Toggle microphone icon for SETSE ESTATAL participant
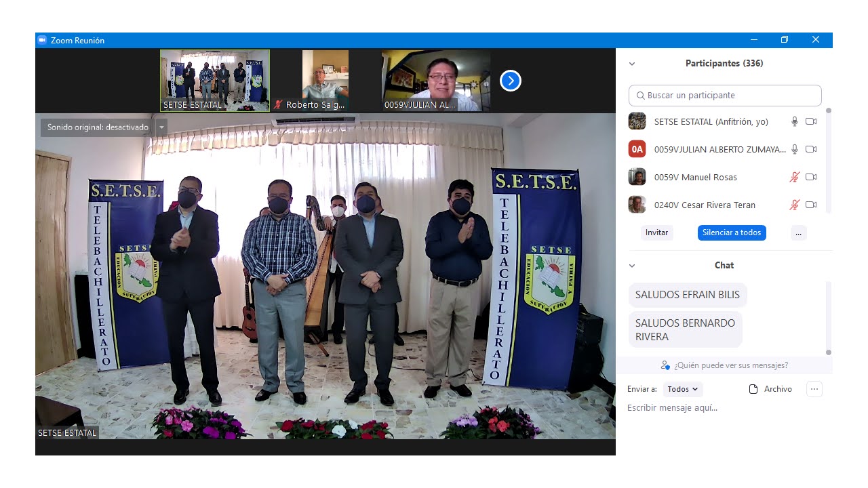Image resolution: width=868 pixels, height=488 pixels. [795, 121]
